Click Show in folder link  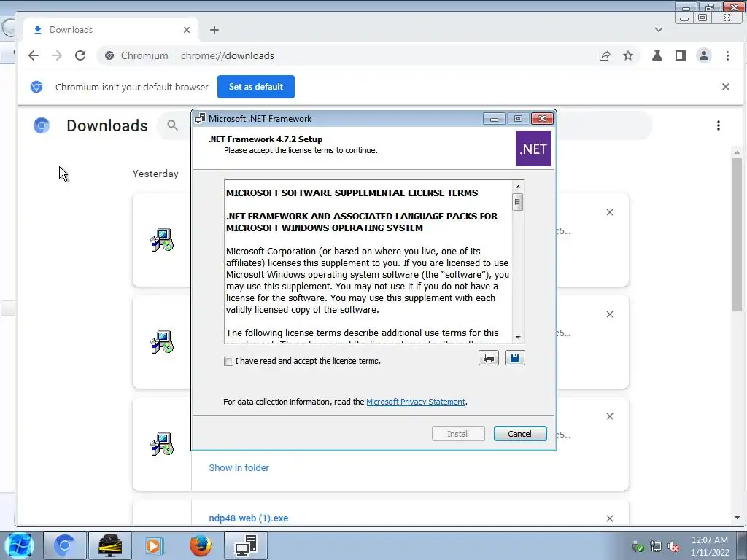[239, 467]
